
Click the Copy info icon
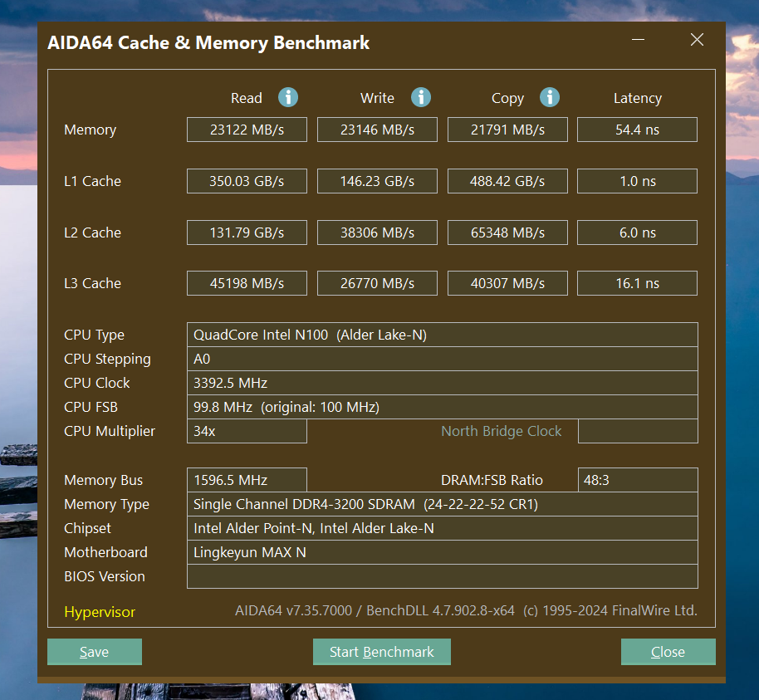(550, 97)
